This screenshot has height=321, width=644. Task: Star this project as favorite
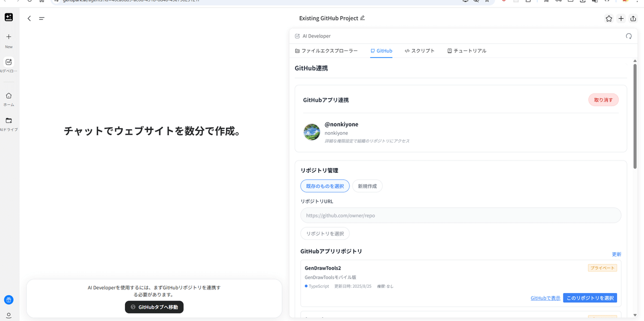tap(609, 18)
